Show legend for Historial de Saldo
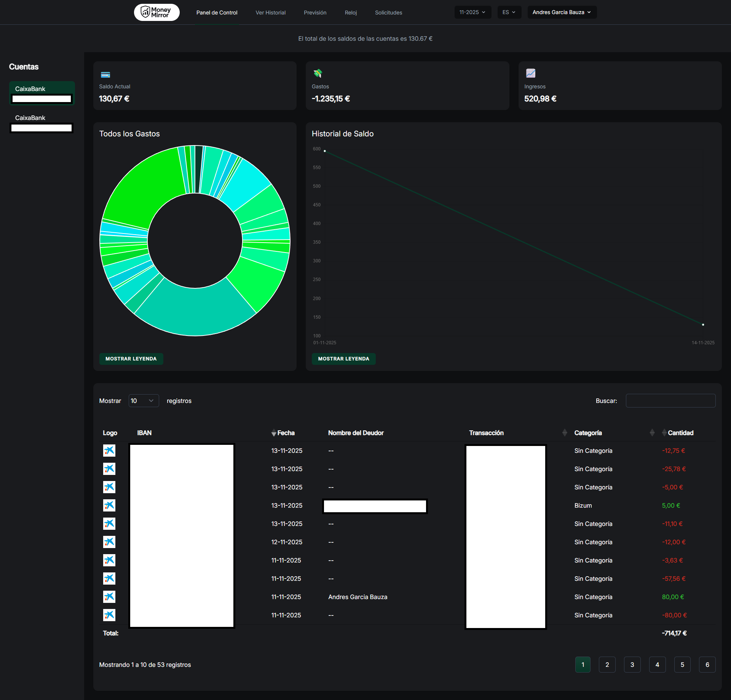This screenshot has width=731, height=700. (x=343, y=359)
